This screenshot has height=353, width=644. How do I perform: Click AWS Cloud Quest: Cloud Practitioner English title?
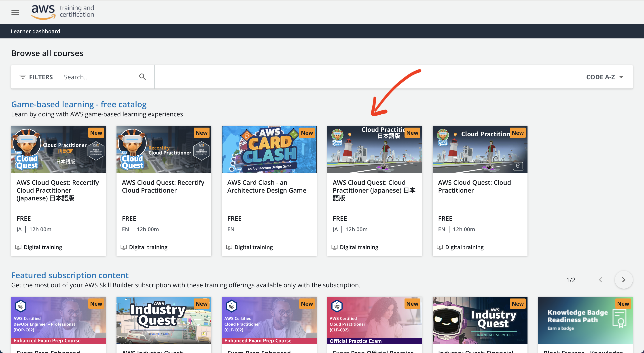(x=474, y=186)
